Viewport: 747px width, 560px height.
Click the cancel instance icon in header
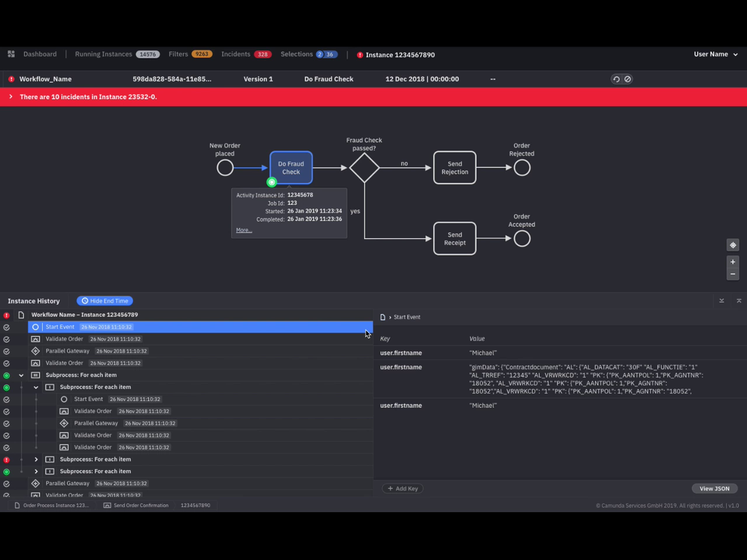(x=628, y=79)
